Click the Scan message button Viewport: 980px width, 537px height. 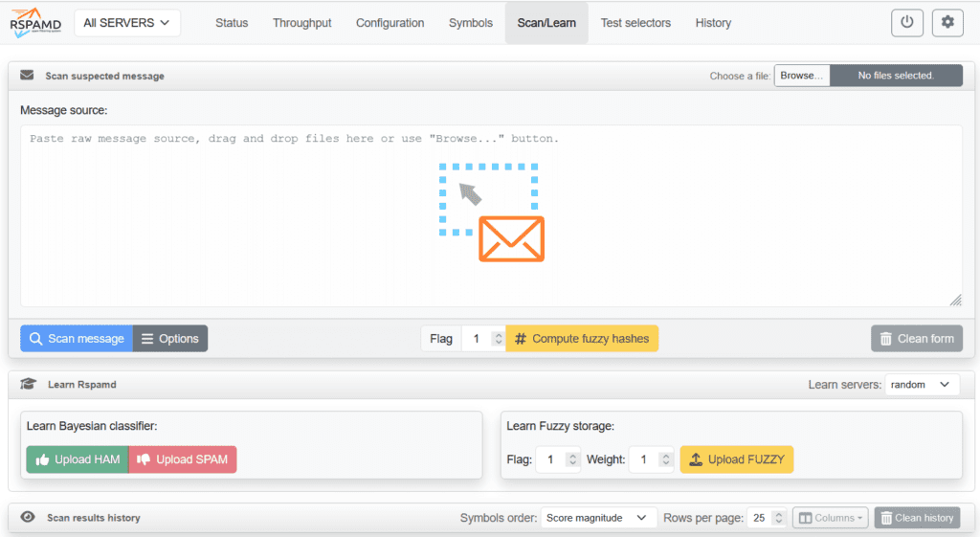(x=77, y=339)
